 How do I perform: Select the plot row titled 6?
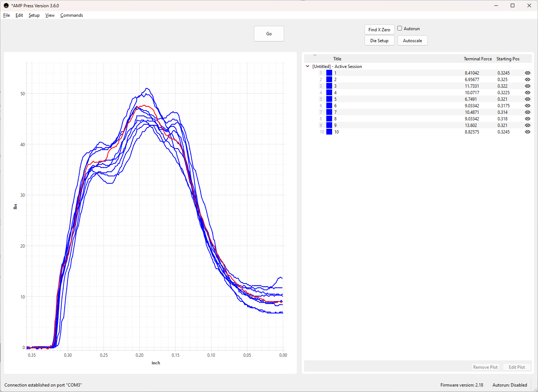point(418,106)
